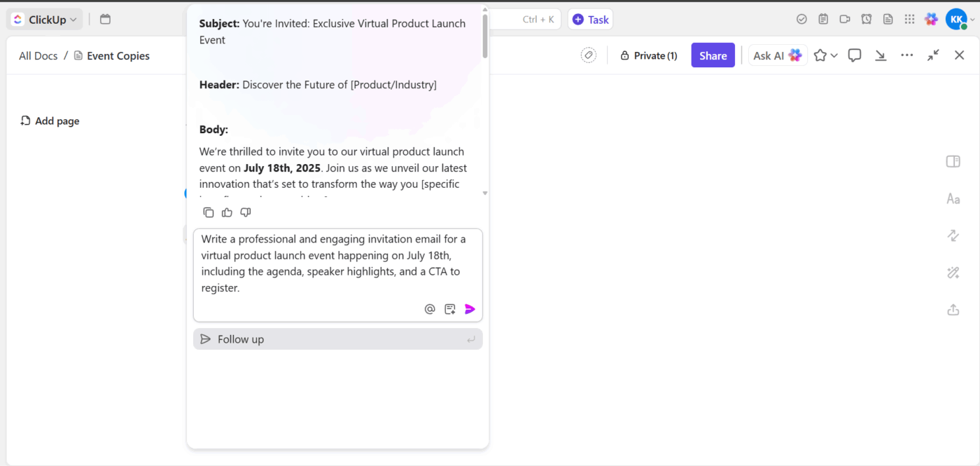Give thumbs up to the AI response
Screen dimensions: 980x466
click(227, 212)
